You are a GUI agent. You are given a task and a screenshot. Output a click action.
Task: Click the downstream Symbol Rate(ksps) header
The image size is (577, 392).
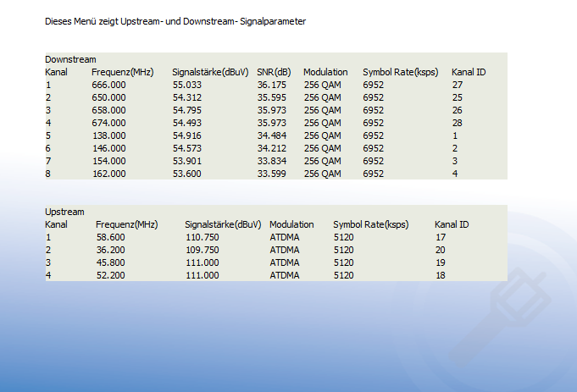pyautogui.click(x=401, y=73)
